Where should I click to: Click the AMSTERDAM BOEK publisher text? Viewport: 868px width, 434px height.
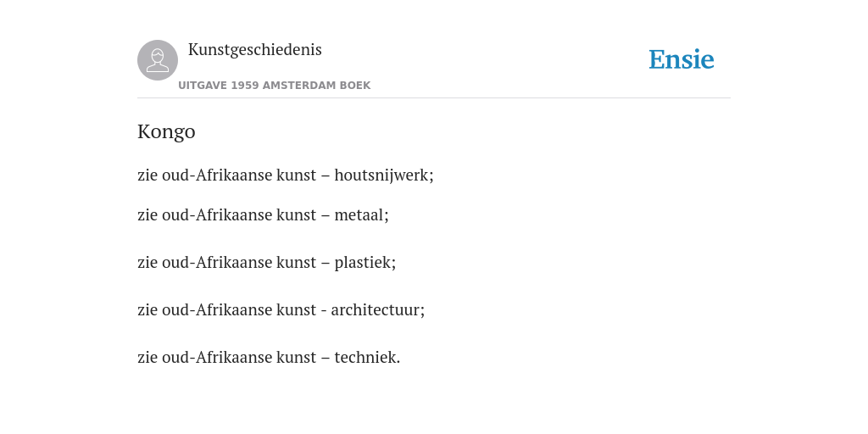317,86
